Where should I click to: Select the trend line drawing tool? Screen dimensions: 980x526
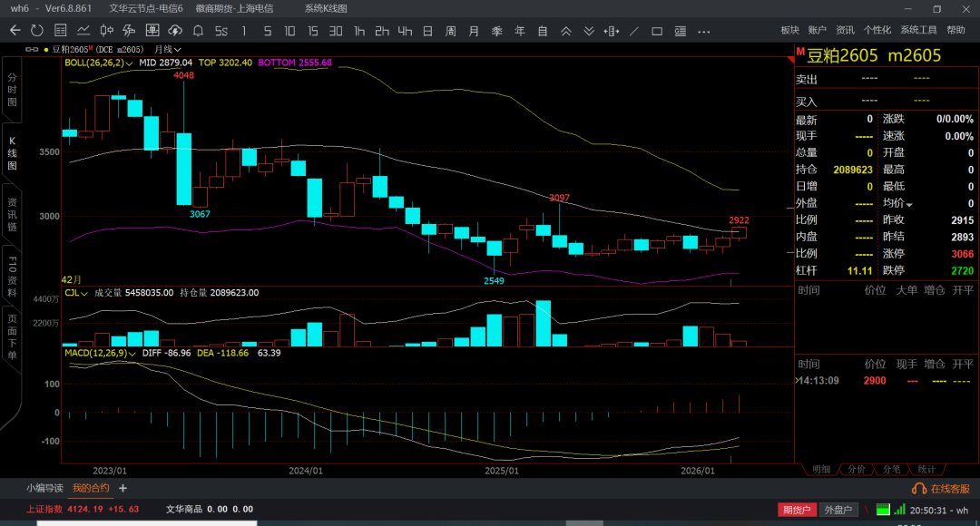(633, 31)
